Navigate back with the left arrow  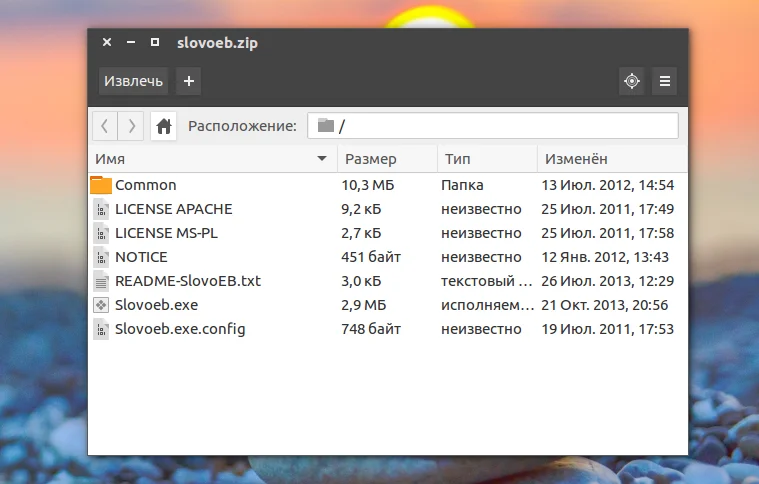tap(105, 126)
